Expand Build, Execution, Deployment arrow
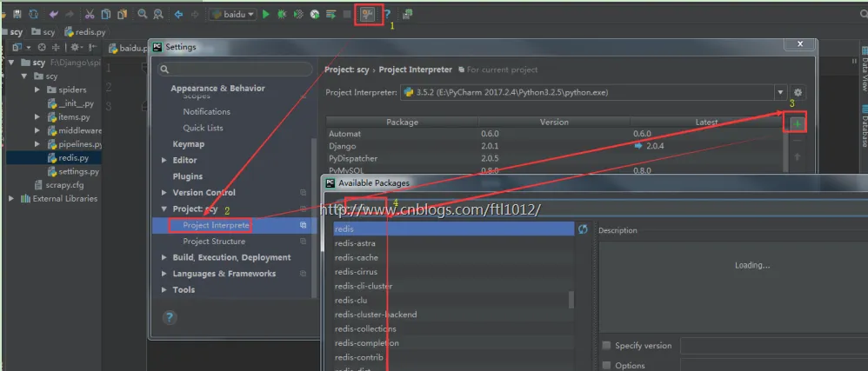 pos(164,258)
